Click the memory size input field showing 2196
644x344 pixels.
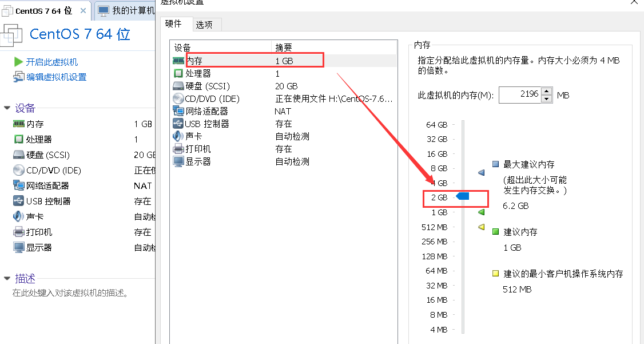(520, 94)
